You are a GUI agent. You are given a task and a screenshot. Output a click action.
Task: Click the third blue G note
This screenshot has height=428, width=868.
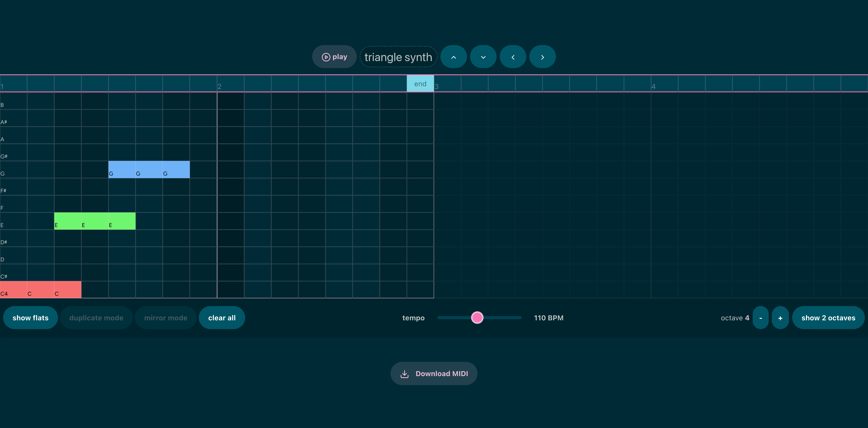pyautogui.click(x=176, y=170)
